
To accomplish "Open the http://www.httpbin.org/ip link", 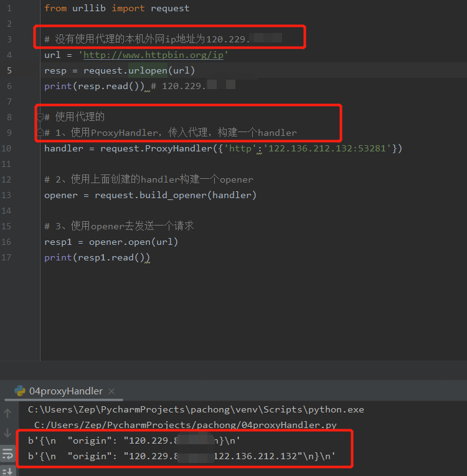I will tap(153, 55).
